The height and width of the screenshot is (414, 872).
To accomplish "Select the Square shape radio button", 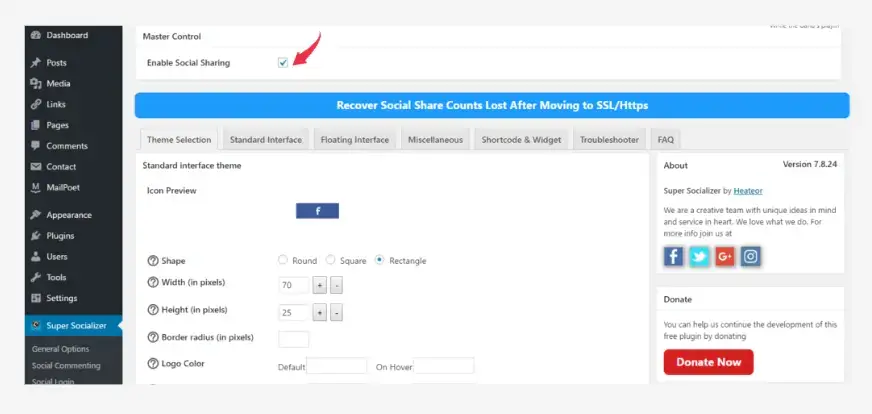I will [330, 260].
